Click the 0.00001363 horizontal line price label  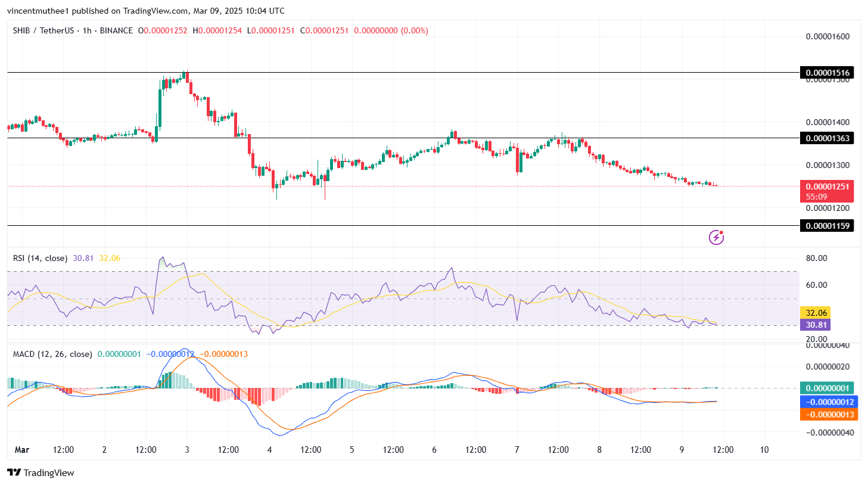[x=827, y=138]
